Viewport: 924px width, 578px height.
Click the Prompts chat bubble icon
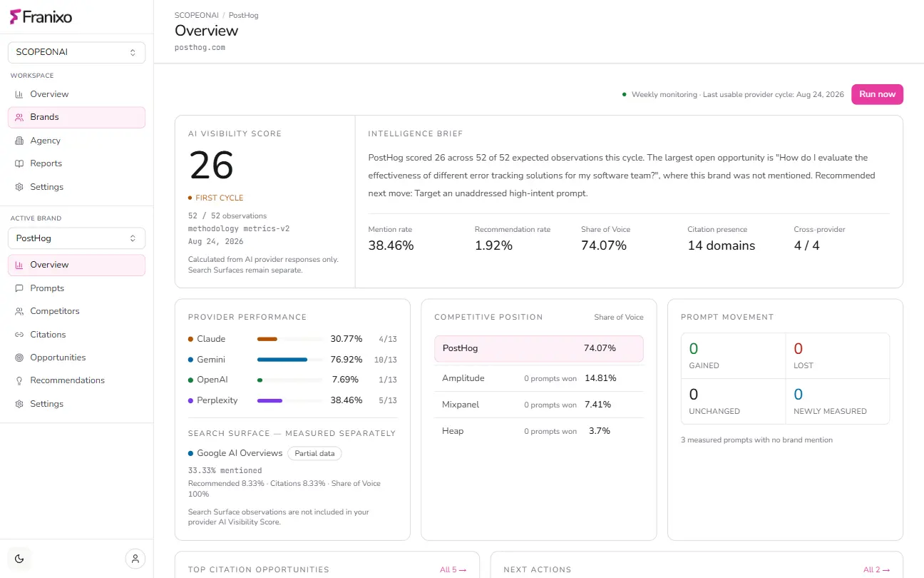pos(19,288)
